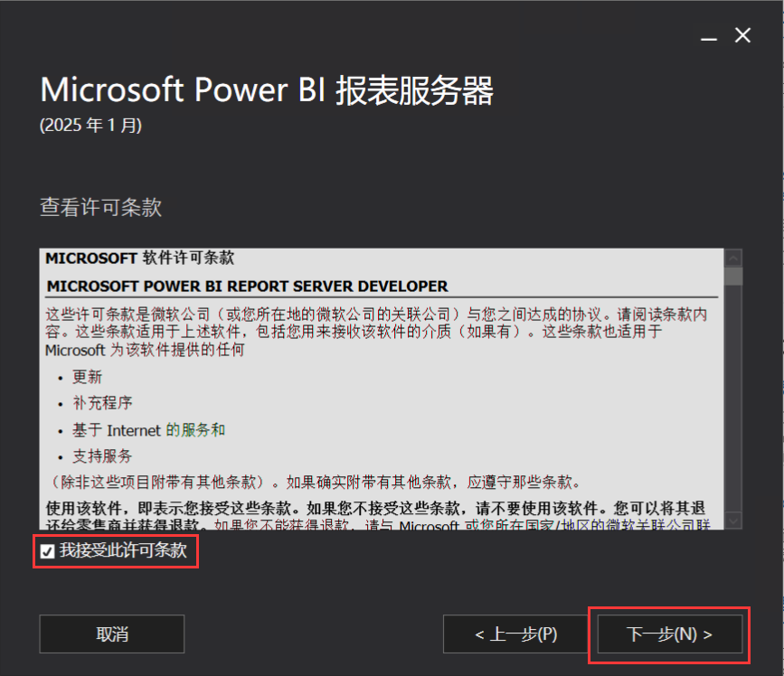
Task: Go to the next step with 下一步(N)
Action: tap(669, 634)
